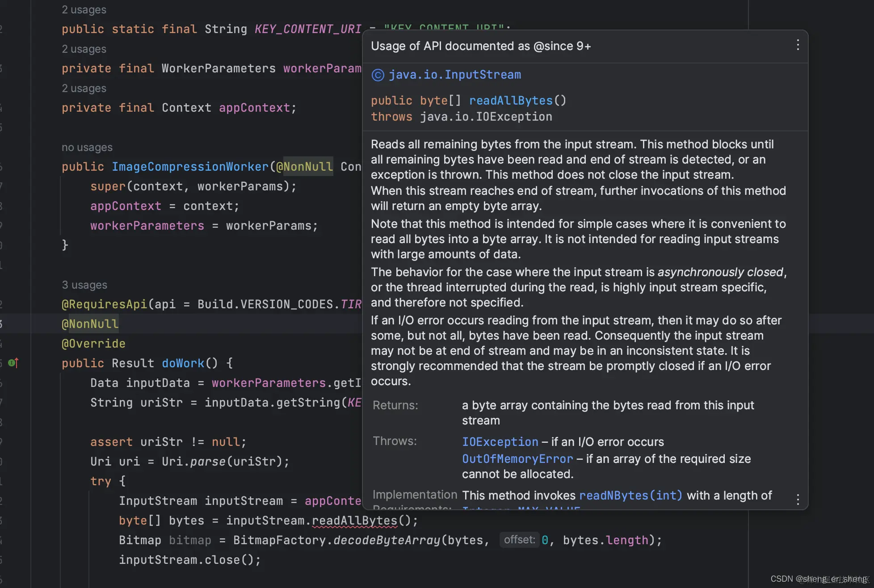Open the lower three-dot documentation options menu
874x588 pixels.
[798, 499]
